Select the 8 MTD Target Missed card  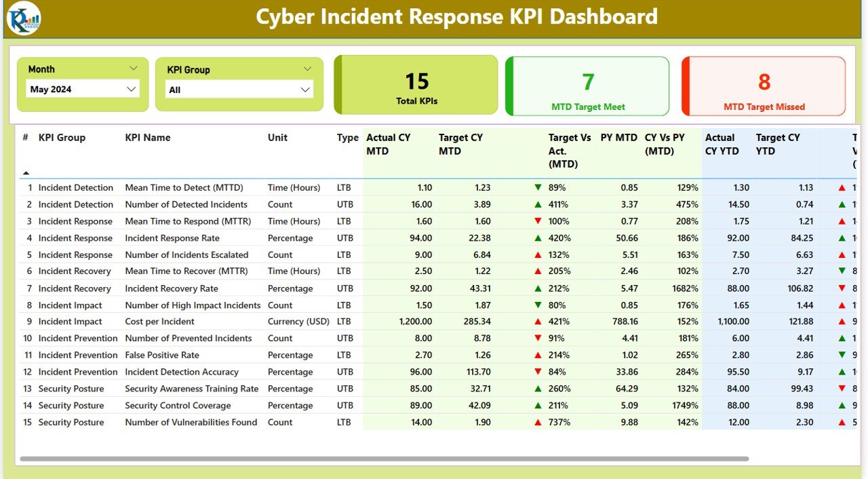point(763,85)
